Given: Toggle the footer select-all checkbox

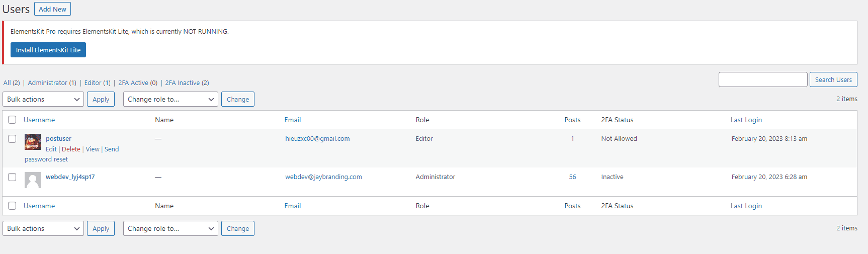Looking at the screenshot, I should 12,206.
